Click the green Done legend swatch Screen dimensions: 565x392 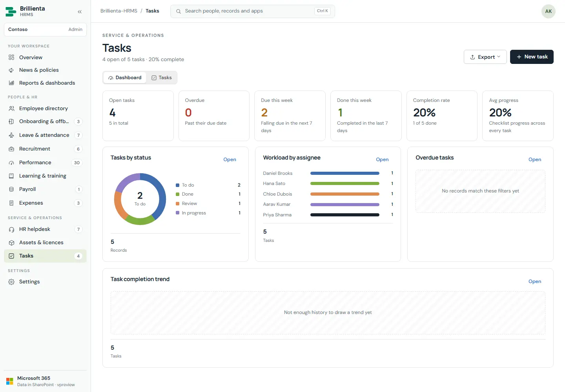click(178, 194)
